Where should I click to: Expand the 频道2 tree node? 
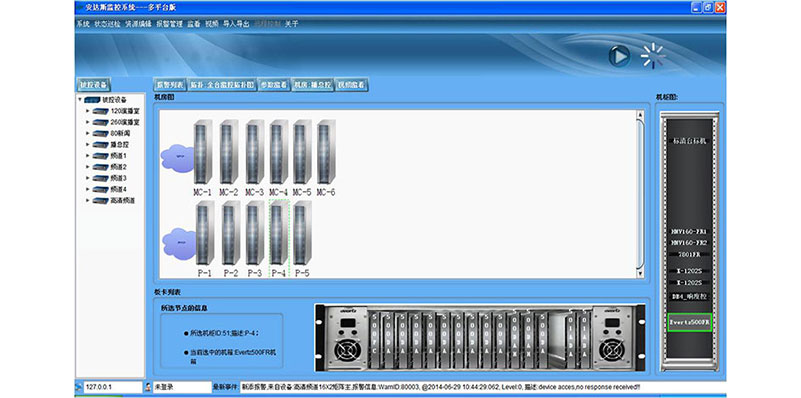pyautogui.click(x=88, y=167)
